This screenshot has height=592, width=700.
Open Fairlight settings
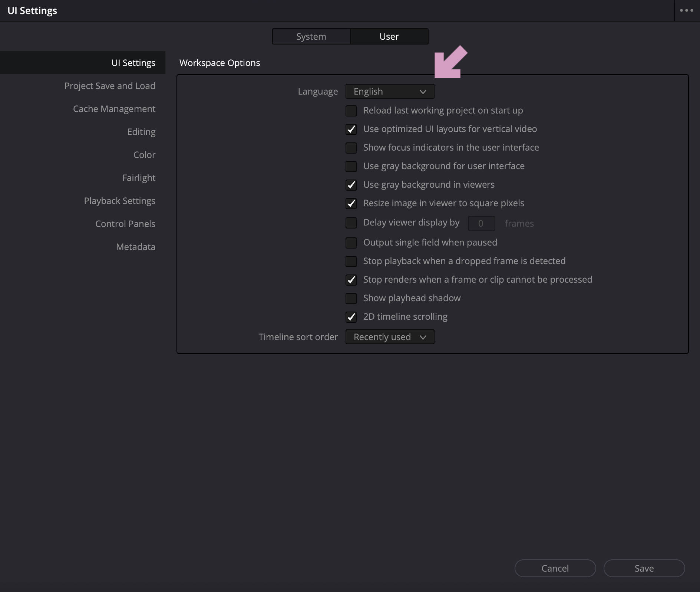tap(139, 178)
